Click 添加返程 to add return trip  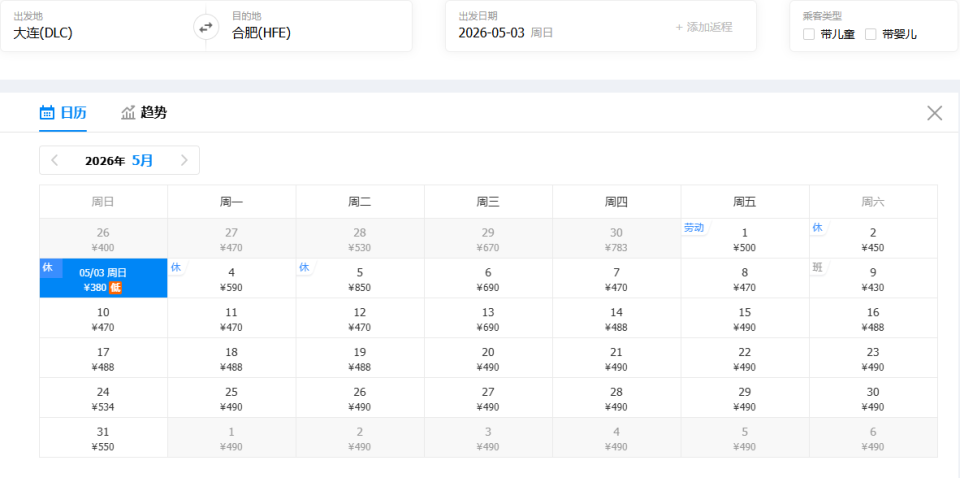tap(703, 27)
